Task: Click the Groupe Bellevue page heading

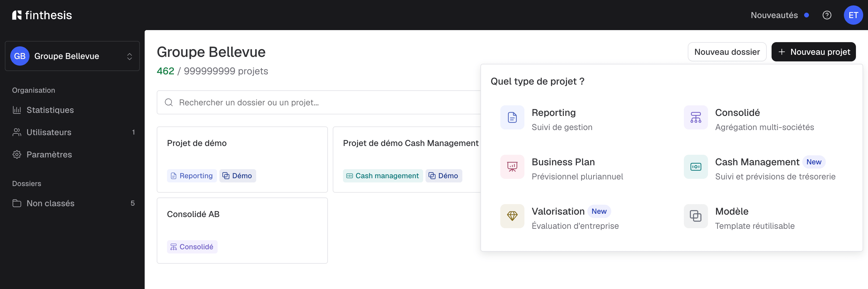Action: (211, 52)
